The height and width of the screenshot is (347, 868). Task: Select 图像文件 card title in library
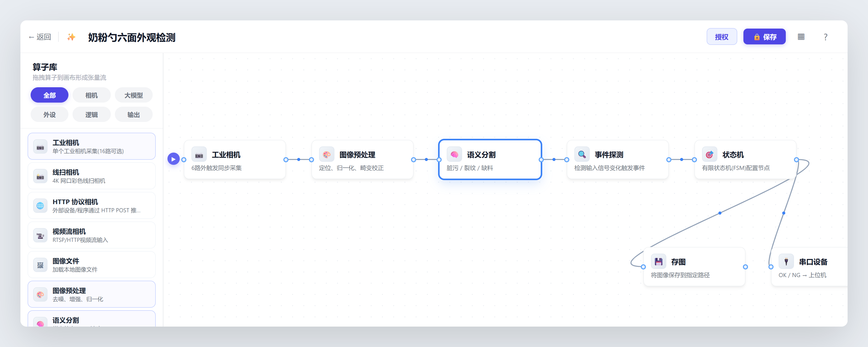coord(66,261)
